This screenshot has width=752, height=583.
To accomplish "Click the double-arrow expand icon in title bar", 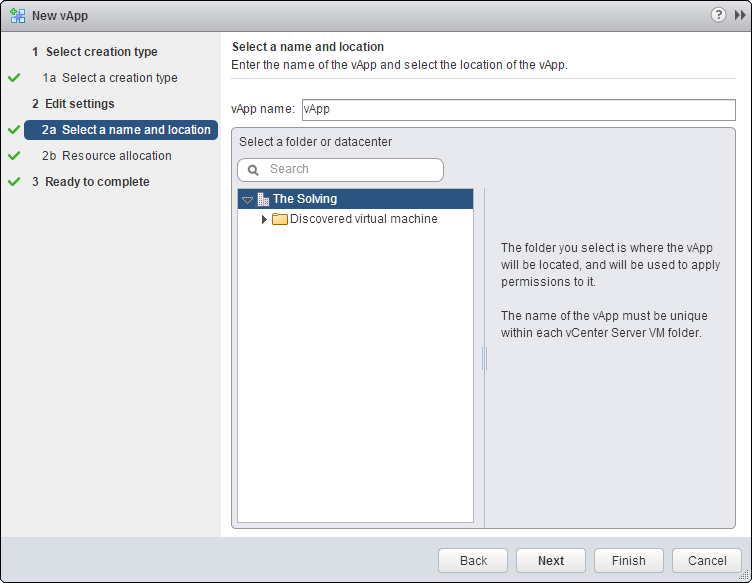I will pos(740,15).
